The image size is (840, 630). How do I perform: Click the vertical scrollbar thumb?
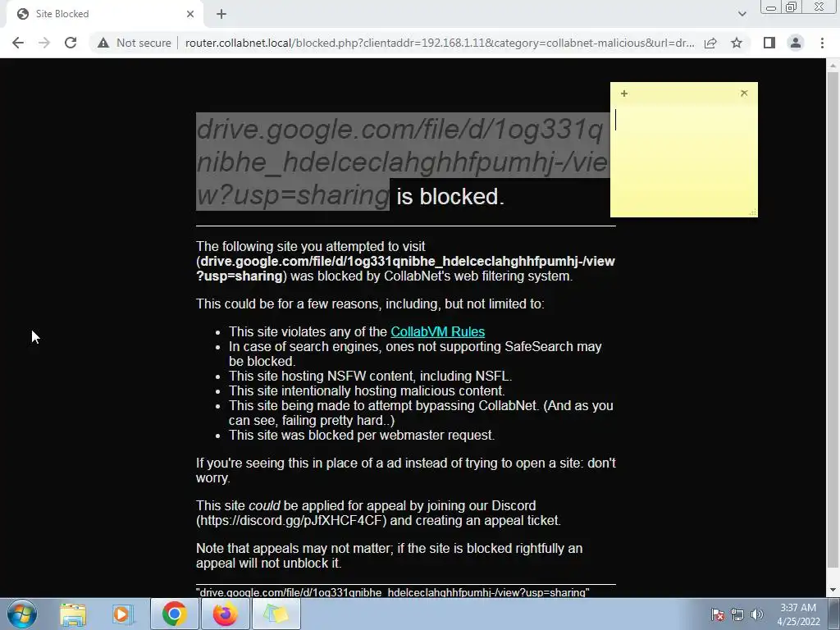click(x=833, y=319)
